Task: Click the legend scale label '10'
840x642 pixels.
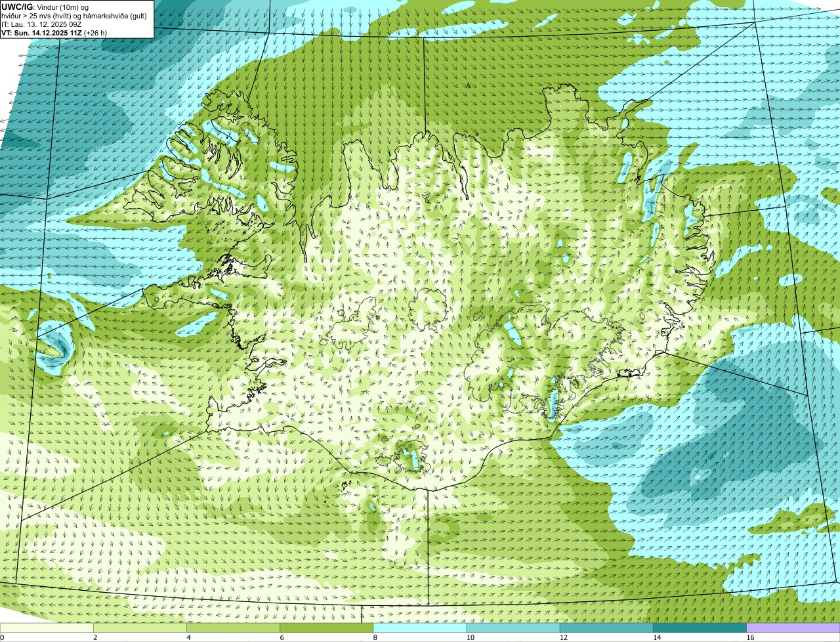Action: 471,637
